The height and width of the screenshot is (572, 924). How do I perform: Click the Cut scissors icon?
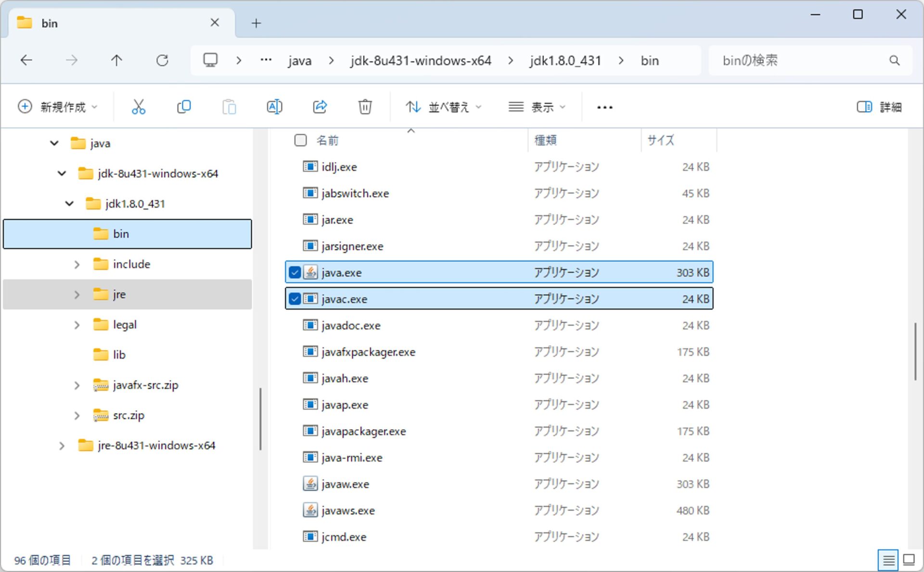click(139, 107)
